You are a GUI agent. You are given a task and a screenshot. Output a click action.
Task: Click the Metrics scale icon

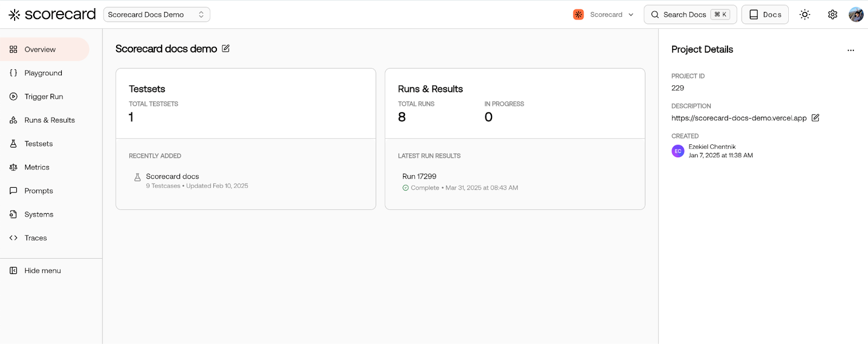tap(14, 167)
